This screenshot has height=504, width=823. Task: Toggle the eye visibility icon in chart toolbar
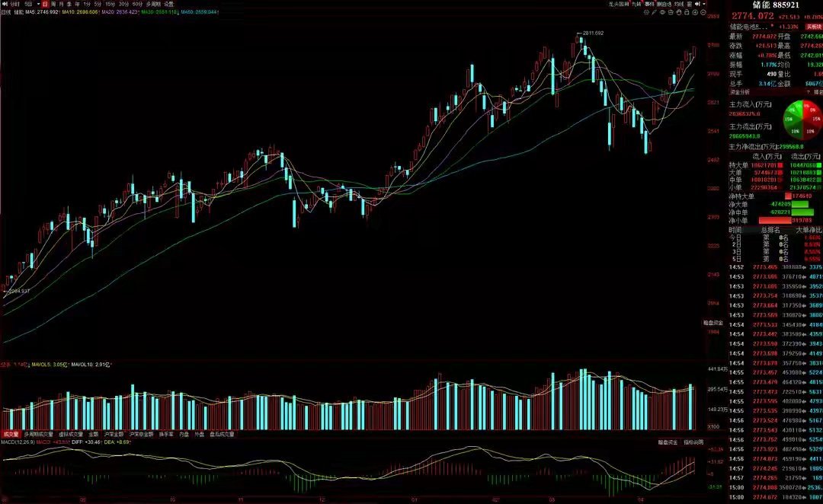662,13
